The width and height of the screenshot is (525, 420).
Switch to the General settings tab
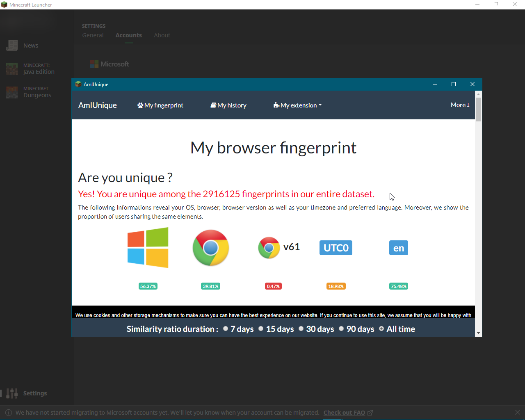coord(93,35)
